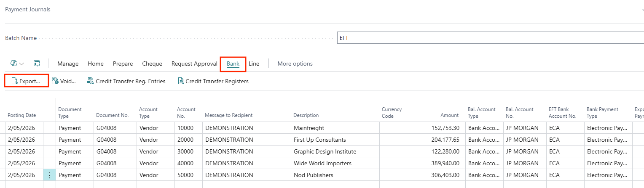This screenshot has width=644, height=188.
Task: Open Credit Transfer Reg. Entries
Action: [x=126, y=81]
